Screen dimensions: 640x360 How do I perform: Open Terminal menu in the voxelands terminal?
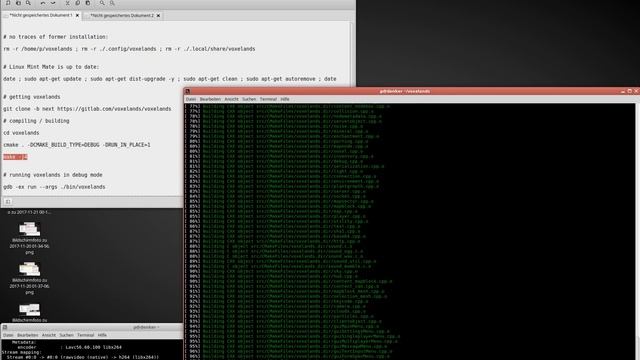tap(268, 99)
